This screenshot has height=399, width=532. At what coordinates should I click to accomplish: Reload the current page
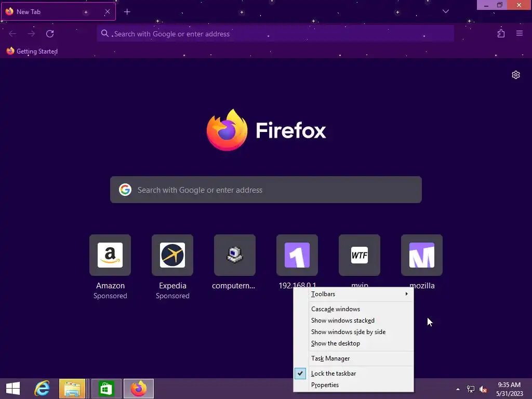click(50, 34)
